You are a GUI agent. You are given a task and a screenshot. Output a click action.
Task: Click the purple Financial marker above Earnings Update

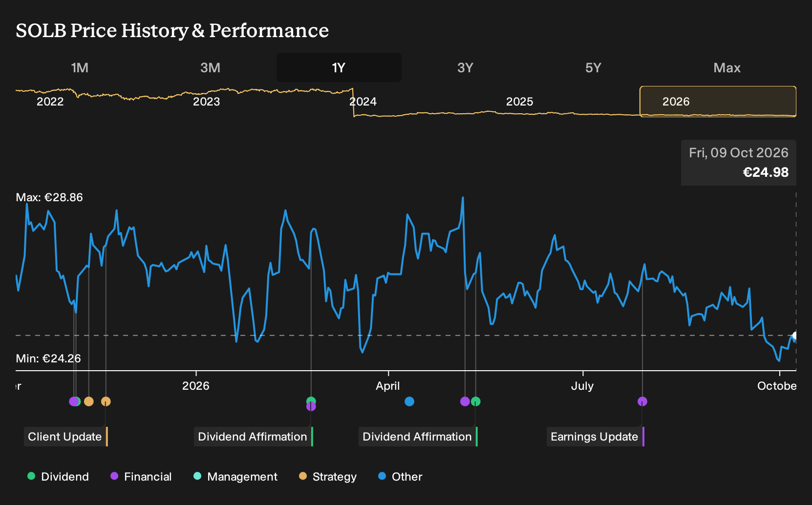(642, 401)
